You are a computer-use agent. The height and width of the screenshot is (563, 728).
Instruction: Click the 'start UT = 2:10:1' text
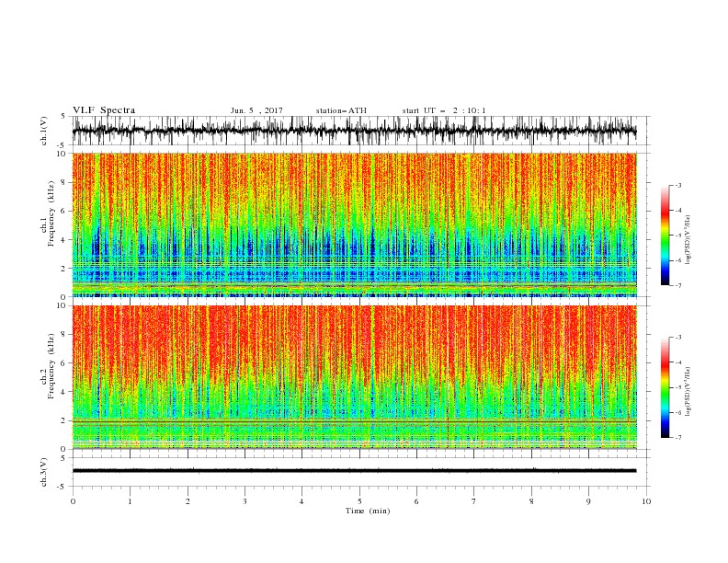pyautogui.click(x=444, y=110)
